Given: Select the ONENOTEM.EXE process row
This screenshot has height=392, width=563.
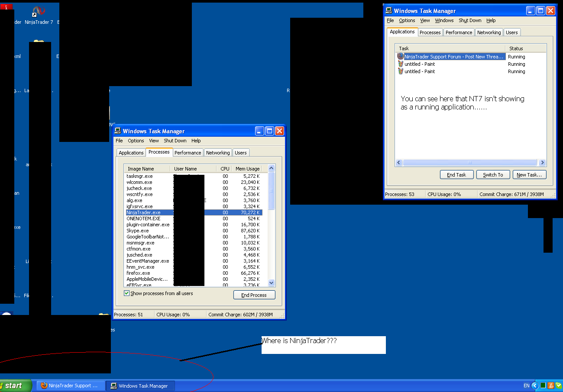Looking at the screenshot, I should coord(194,218).
